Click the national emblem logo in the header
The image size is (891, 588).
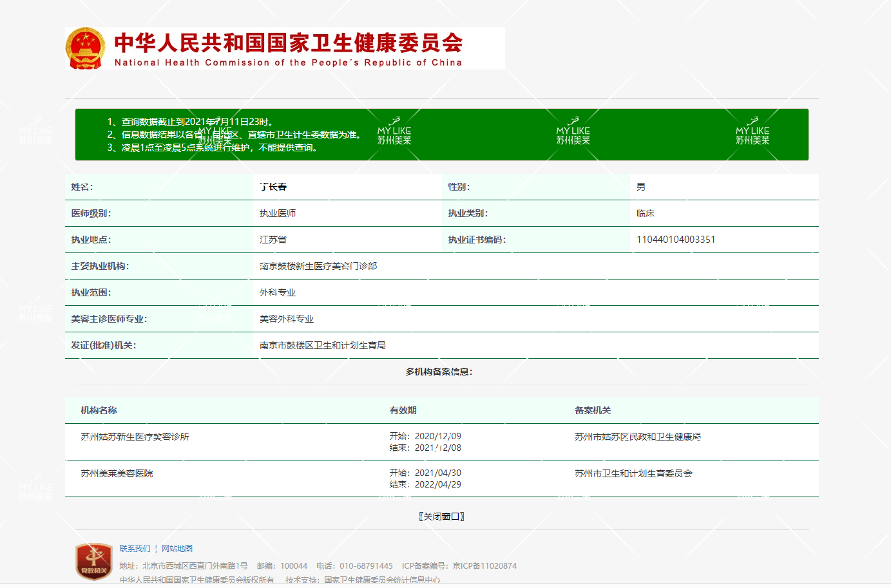tap(85, 48)
